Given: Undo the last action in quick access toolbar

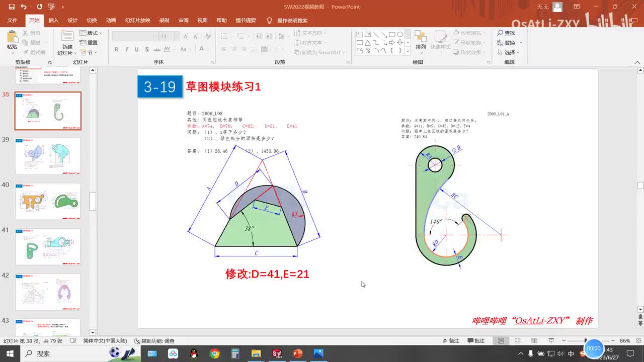Looking at the screenshot, I should pyautogui.click(x=24, y=7).
